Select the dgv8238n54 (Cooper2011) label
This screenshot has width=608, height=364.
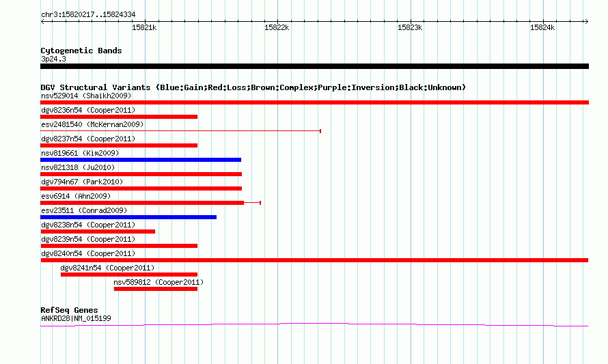(88, 225)
